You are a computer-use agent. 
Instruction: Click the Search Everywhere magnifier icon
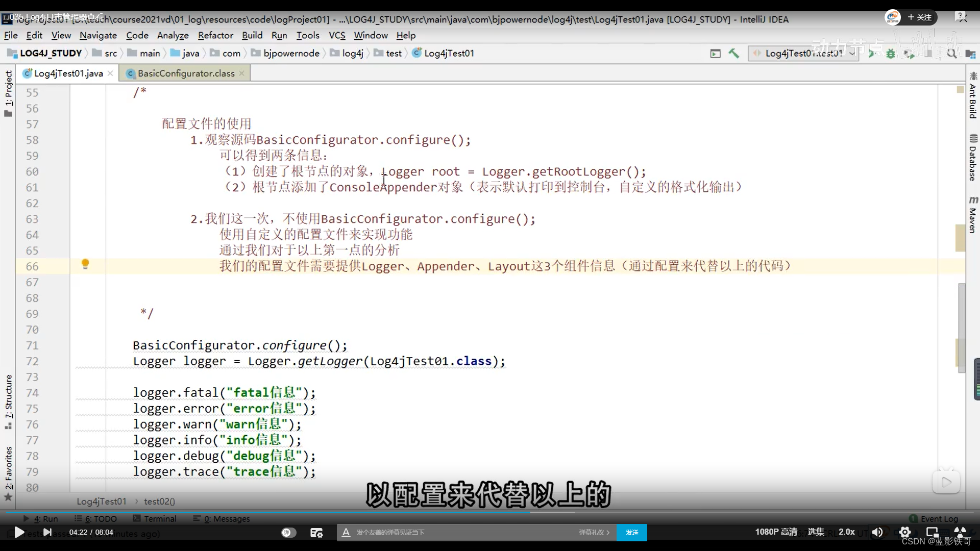[x=952, y=53]
